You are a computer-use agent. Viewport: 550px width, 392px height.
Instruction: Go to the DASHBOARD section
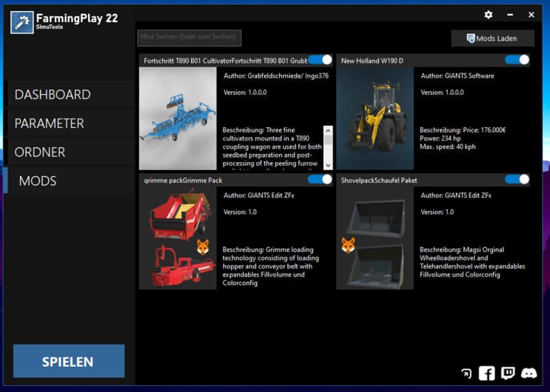pos(53,95)
